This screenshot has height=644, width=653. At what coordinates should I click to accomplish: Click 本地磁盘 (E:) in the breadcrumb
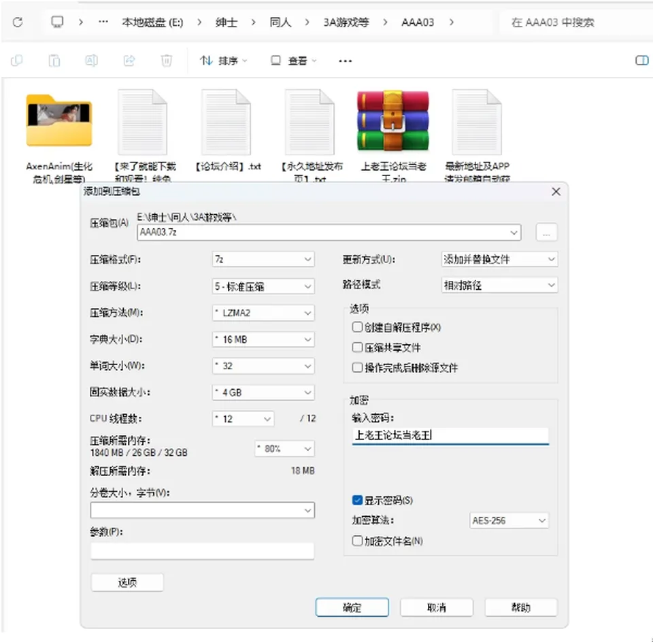152,22
